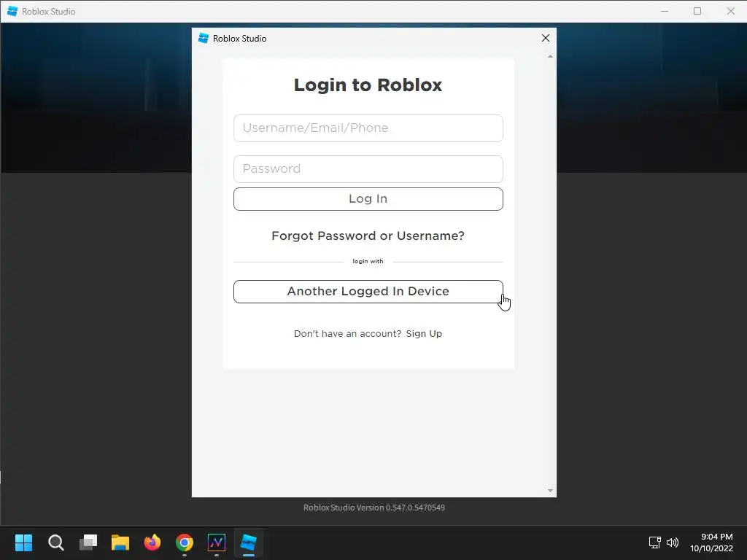This screenshot has width=747, height=560.
Task: Close the main Roblox Studio window
Action: [x=730, y=11]
